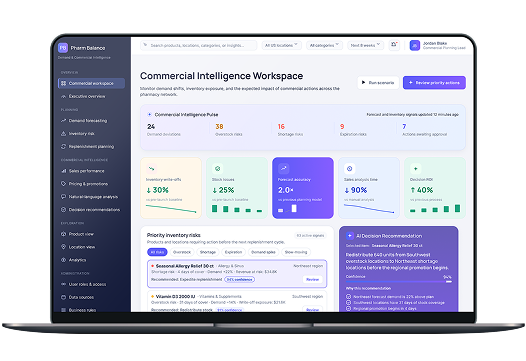Image resolution: width=526 pixels, height=361 pixels.
Task: Click the Location view pin icon
Action: point(63,247)
